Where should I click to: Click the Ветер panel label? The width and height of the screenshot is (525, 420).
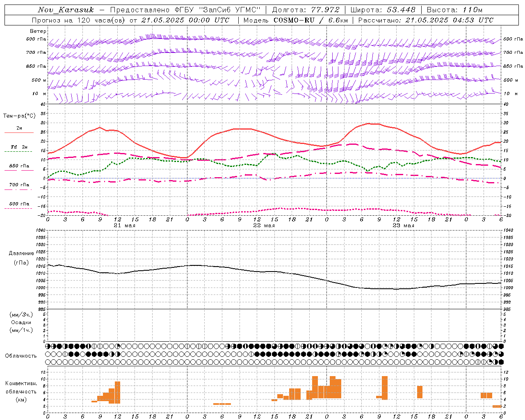pyautogui.click(x=38, y=31)
